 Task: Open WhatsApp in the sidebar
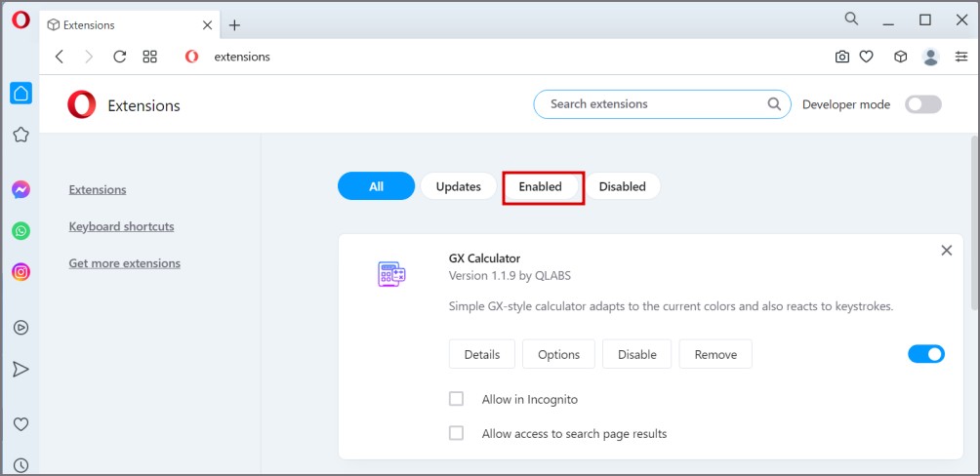20,231
